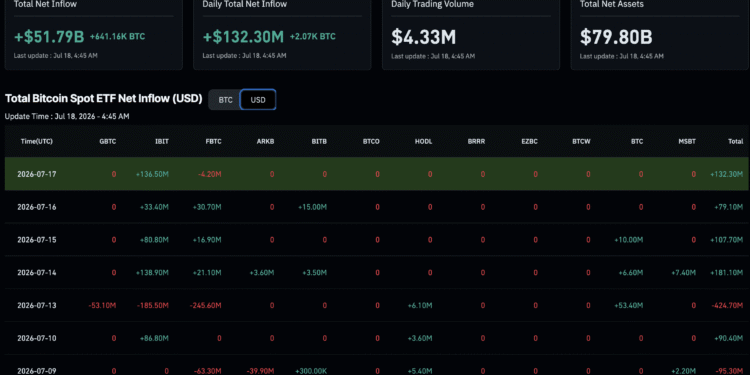
Task: Click the GBTC column header
Action: pyautogui.click(x=108, y=142)
